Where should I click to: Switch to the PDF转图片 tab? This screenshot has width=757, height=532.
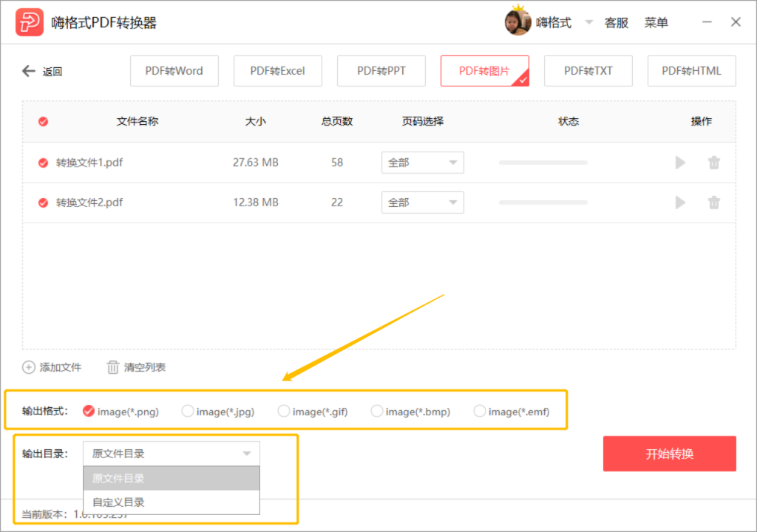[485, 71]
